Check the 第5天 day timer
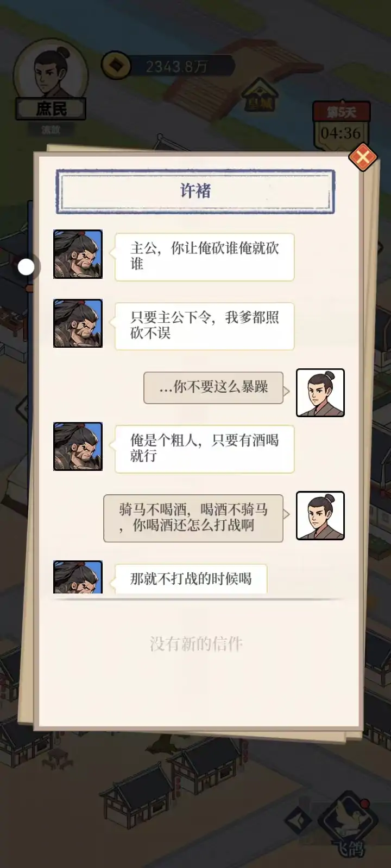The image size is (391, 868). (340, 126)
